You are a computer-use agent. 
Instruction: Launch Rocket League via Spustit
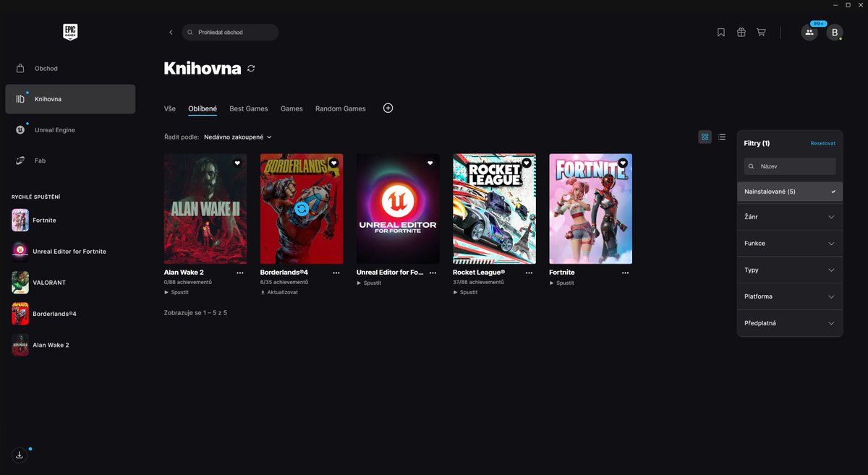tap(465, 293)
